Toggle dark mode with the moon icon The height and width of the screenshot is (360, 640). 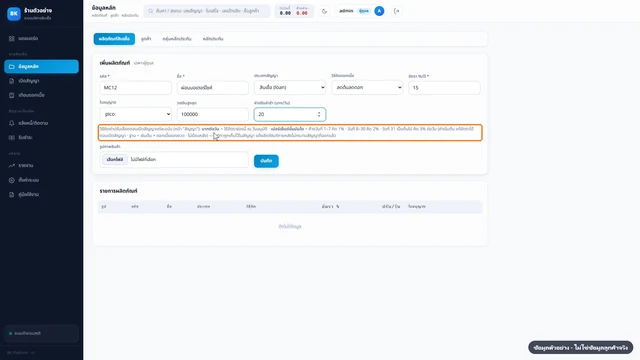[x=324, y=11]
